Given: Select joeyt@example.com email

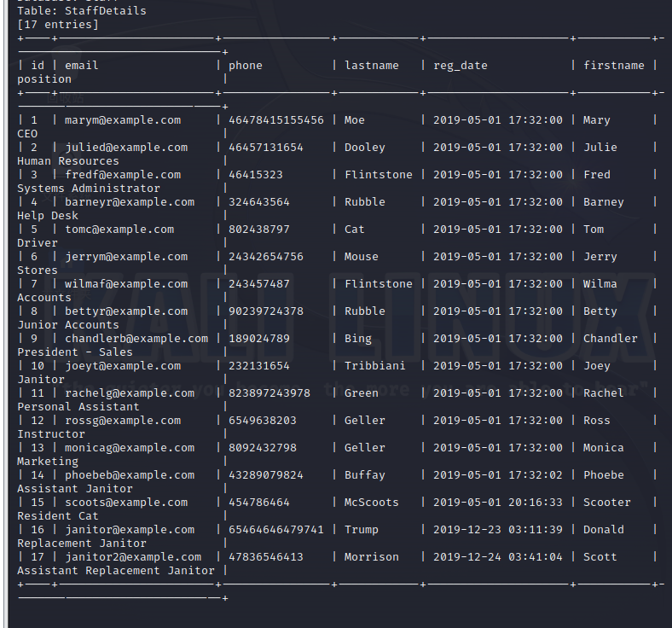Looking at the screenshot, I should (x=123, y=366).
